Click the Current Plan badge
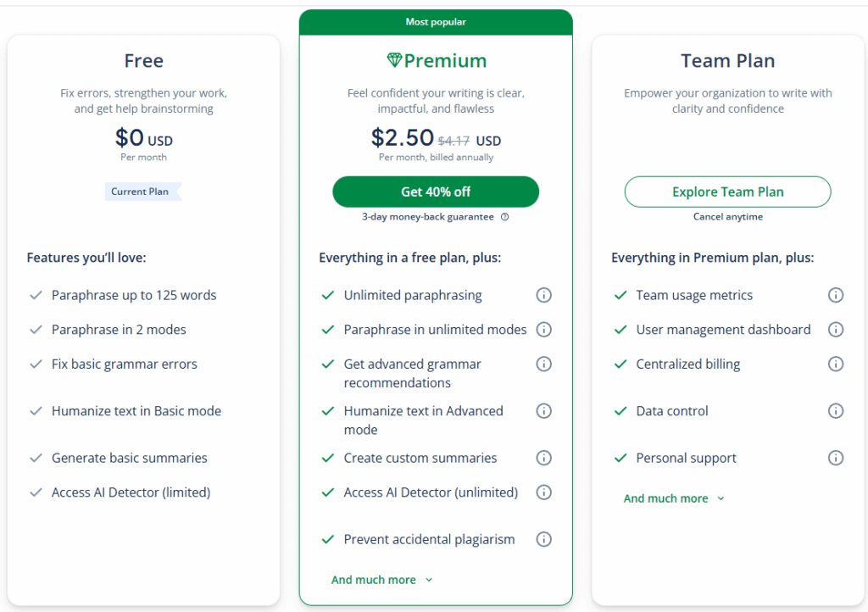 point(141,192)
